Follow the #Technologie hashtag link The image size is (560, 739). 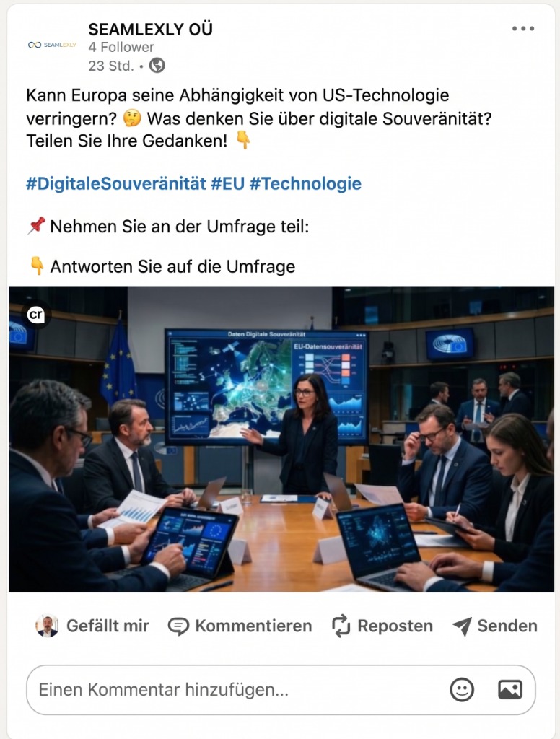click(305, 183)
